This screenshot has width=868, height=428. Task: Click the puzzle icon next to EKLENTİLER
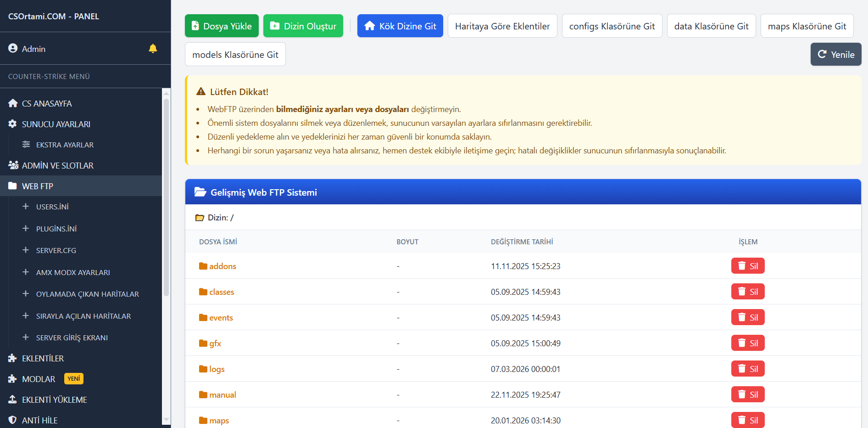click(13, 358)
